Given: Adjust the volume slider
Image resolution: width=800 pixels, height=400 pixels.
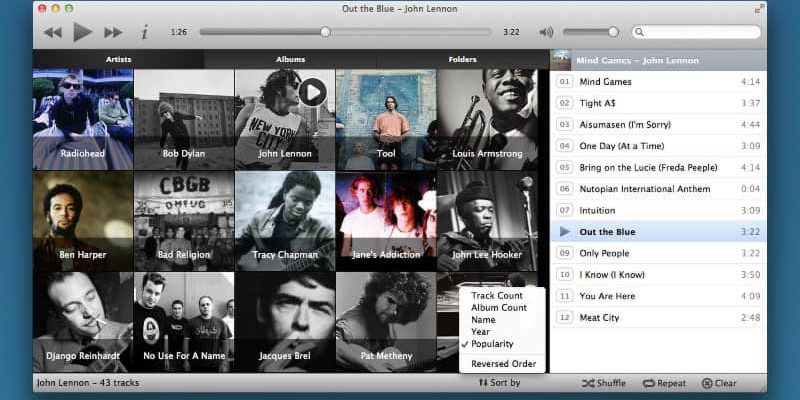Looking at the screenshot, I should [590, 32].
